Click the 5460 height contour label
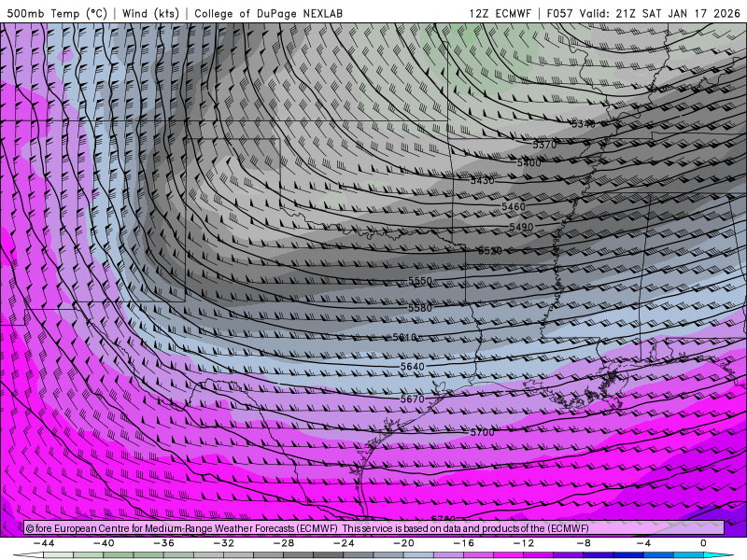The height and width of the screenshot is (560, 747). 514,206
